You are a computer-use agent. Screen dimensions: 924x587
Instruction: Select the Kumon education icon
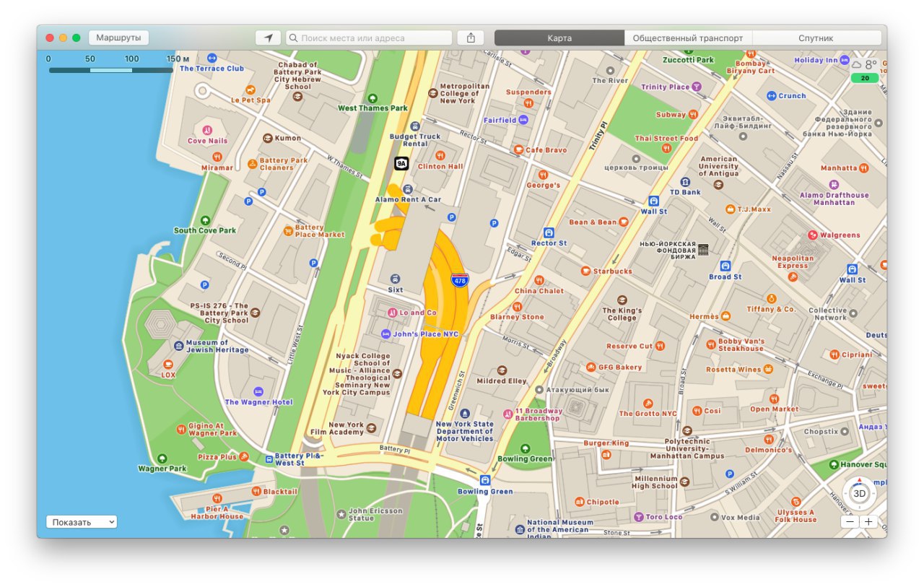pos(268,138)
